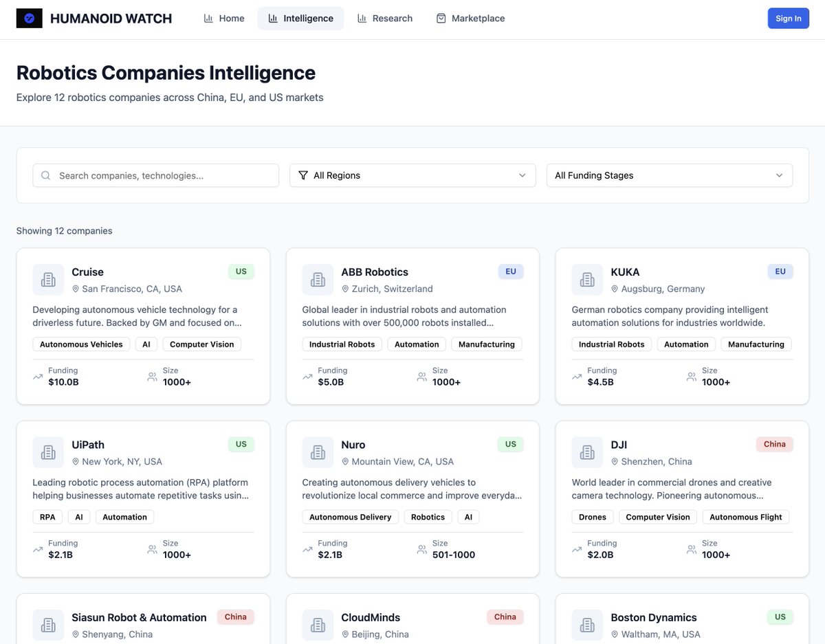Open the All Funding Stages dropdown
825x644 pixels.
(670, 175)
